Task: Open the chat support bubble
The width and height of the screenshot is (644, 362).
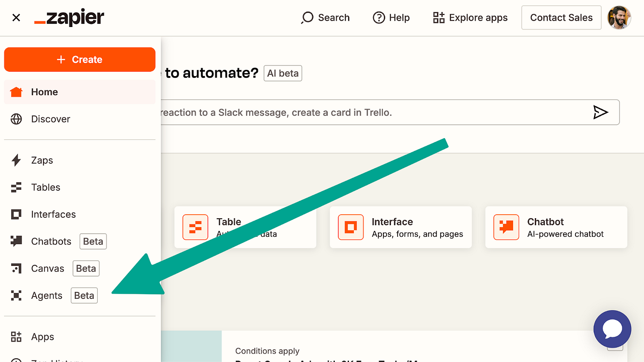Action: [612, 329]
